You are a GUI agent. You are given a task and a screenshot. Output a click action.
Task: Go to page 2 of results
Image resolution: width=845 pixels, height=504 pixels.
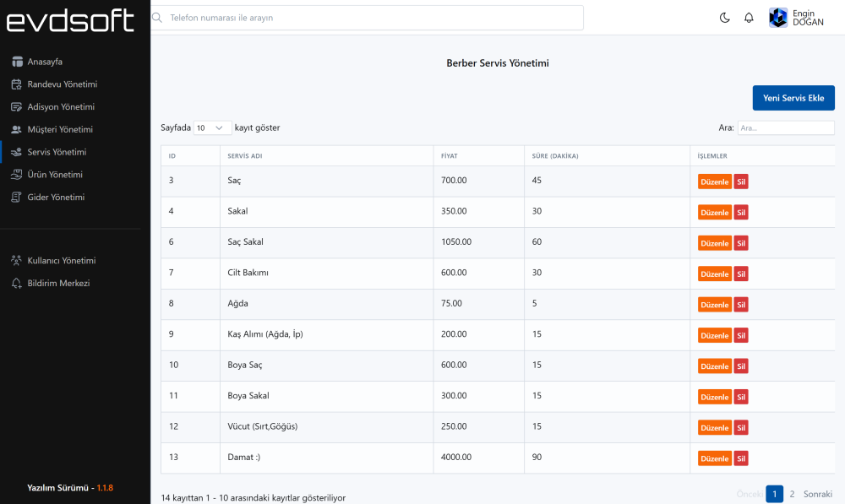click(792, 494)
